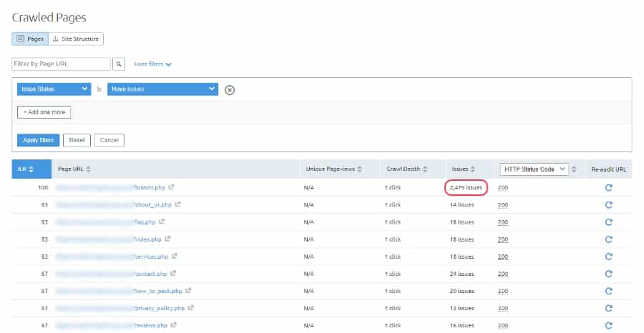Open privacy_policy.php external link icon

pyautogui.click(x=190, y=307)
